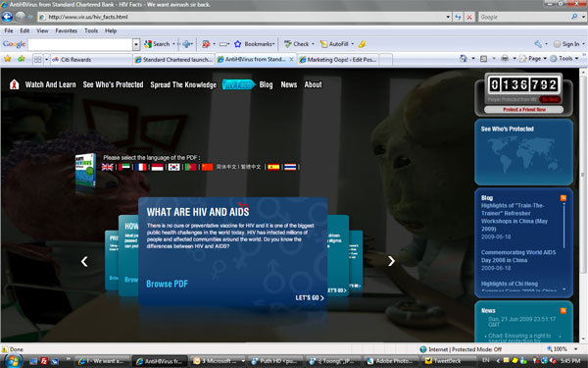Open the tab list dropdown arrow
Viewport: 588px width, 368px height.
(46, 59)
